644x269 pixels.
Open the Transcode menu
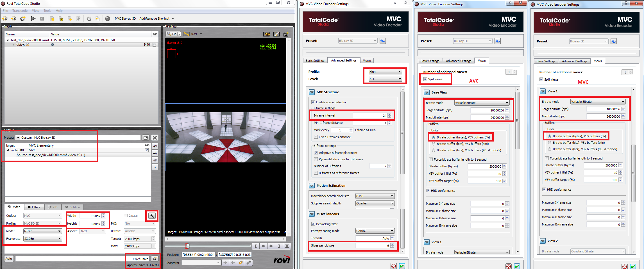(20, 11)
